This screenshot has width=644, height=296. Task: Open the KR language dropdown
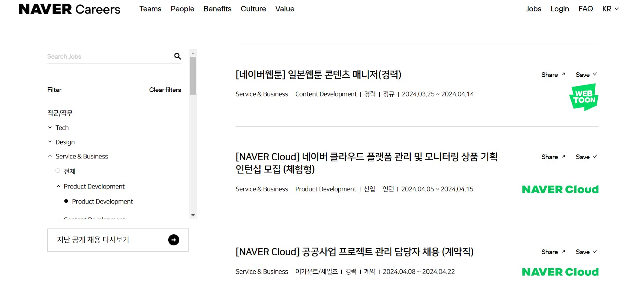click(611, 9)
